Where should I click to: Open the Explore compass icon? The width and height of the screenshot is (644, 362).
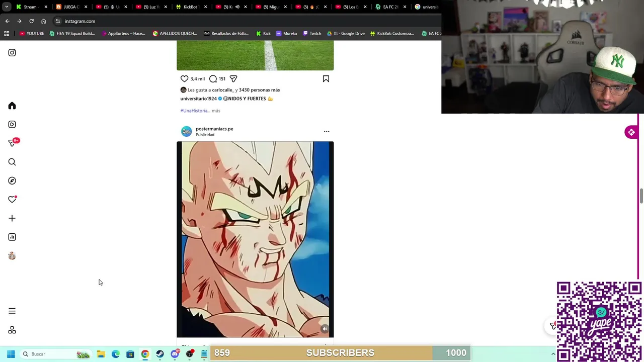pos(12,180)
